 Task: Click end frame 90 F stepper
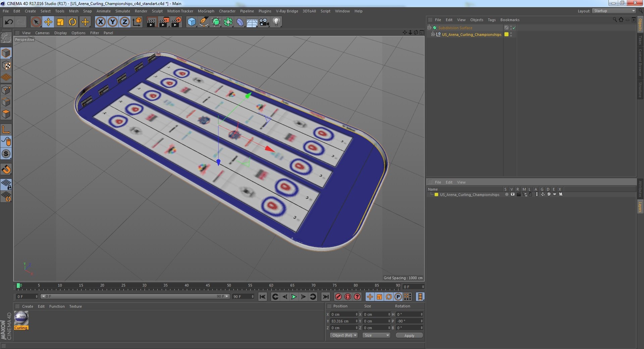pyautogui.click(x=252, y=297)
